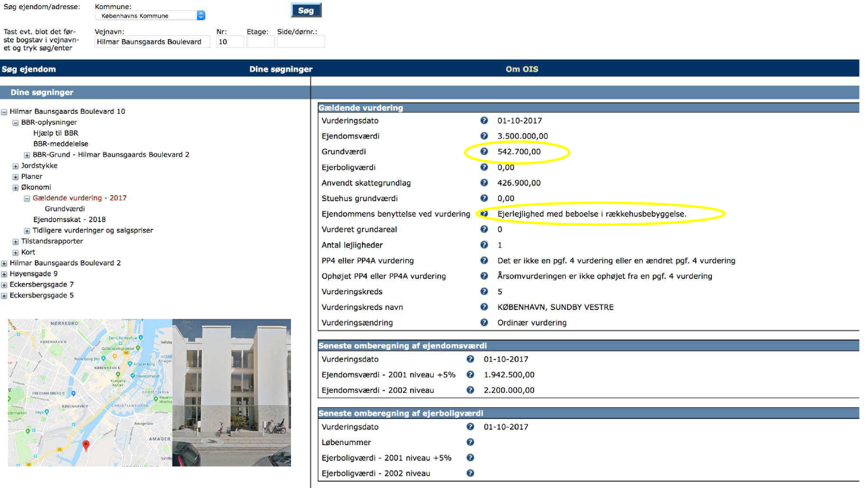Image resolution: width=868 pixels, height=488 pixels.
Task: Open help icon for Anvendt skattegrundlag
Action: pos(484,183)
